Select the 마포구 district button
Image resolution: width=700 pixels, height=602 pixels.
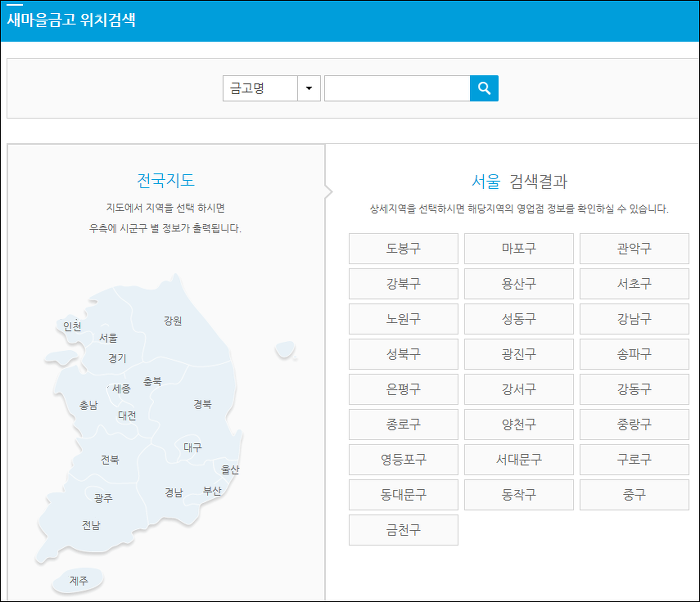tap(519, 248)
